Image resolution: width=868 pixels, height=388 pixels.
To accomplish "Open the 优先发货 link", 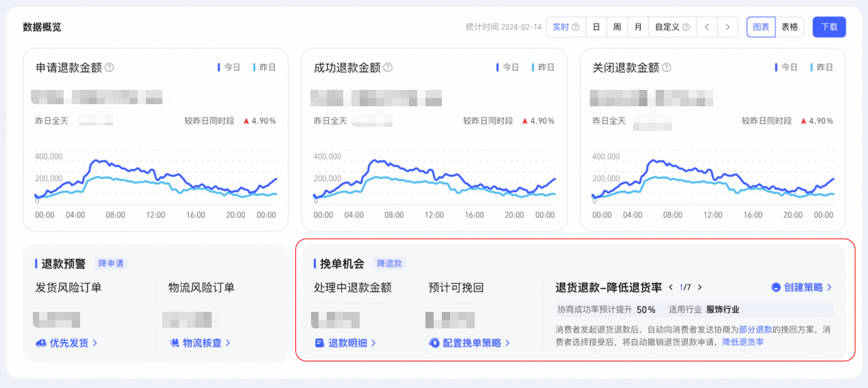I will [x=70, y=343].
